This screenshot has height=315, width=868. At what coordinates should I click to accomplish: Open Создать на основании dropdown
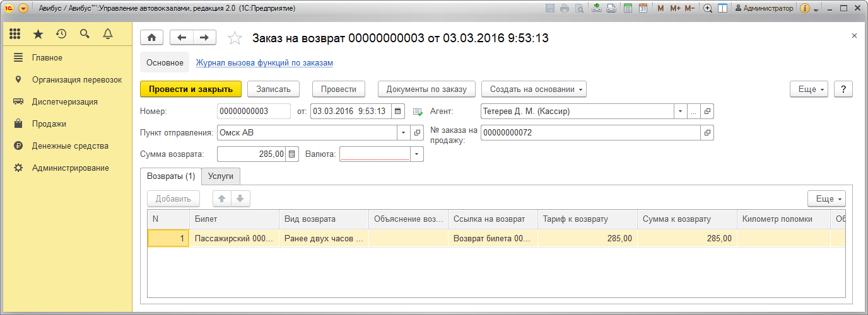click(534, 89)
